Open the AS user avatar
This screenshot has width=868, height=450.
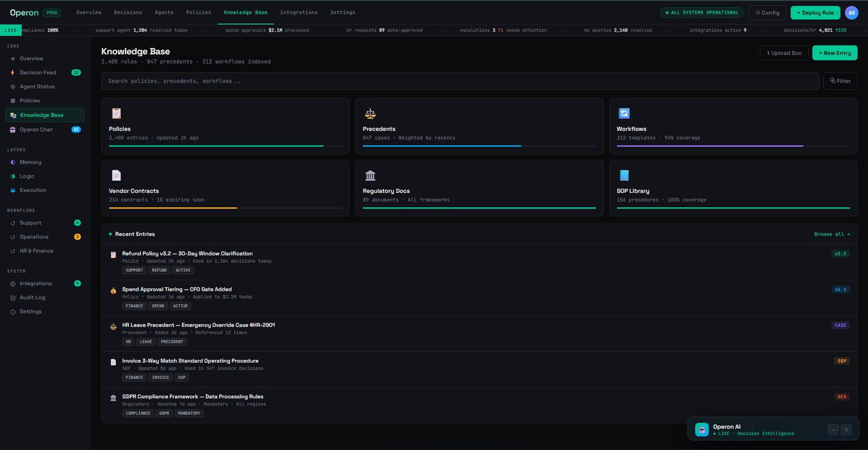tap(852, 12)
